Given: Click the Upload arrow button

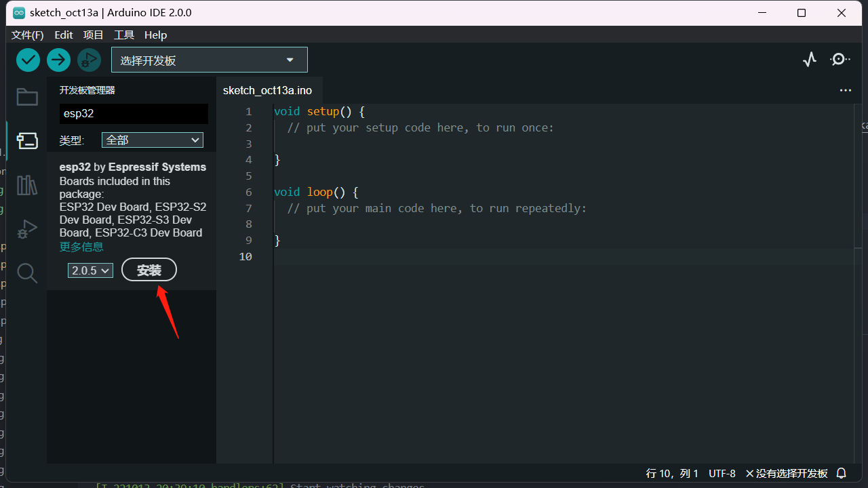Looking at the screenshot, I should (x=58, y=60).
